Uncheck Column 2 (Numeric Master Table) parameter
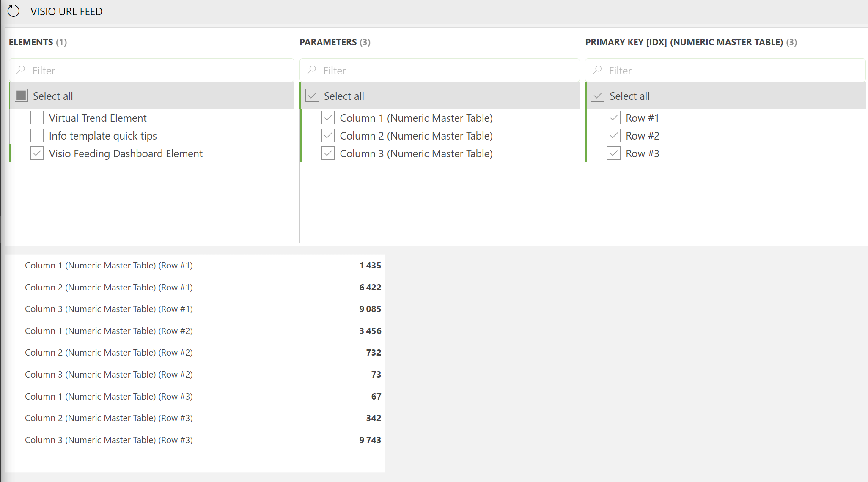Screen dimensions: 868x482 click(328, 135)
